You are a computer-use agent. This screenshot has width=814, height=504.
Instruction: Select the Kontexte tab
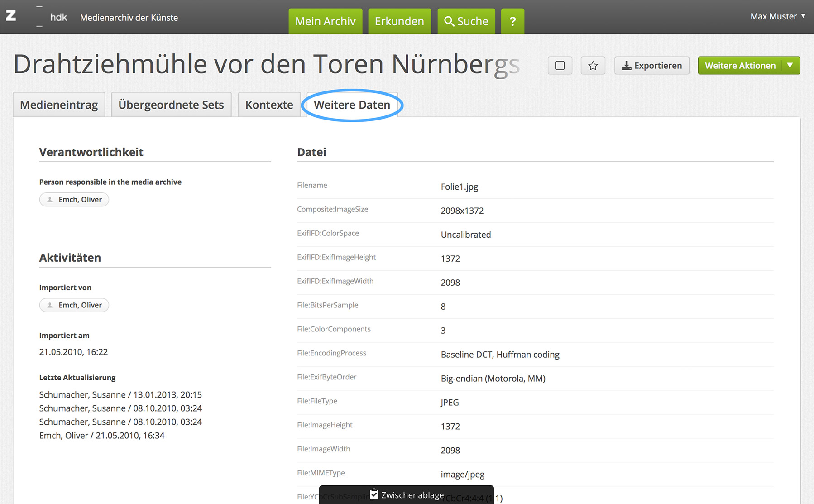[269, 105]
